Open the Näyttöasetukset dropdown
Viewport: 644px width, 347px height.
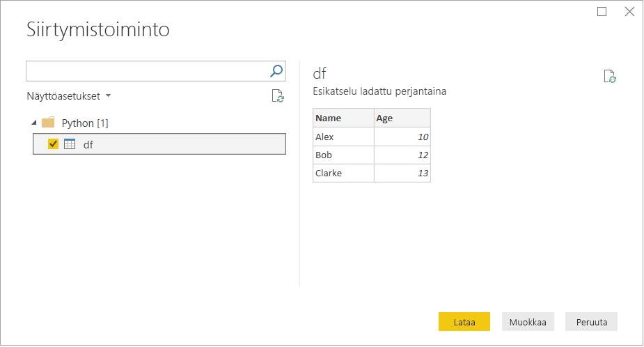click(69, 96)
